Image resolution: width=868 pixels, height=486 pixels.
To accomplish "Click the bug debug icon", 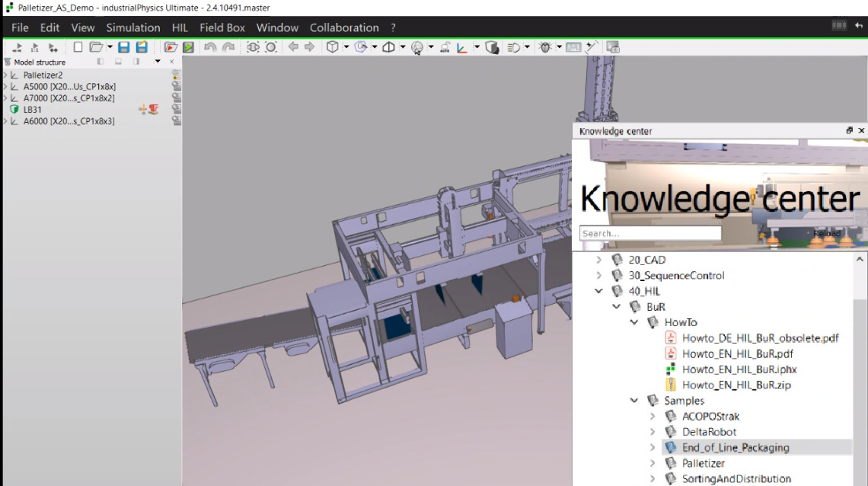I will [545, 47].
